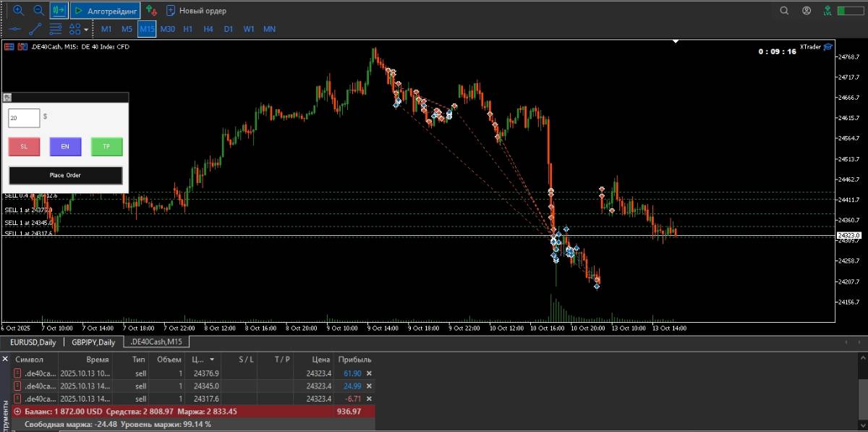Switch to GBPJPY,Daily chart tab
Viewport: 868px width, 432px height.
point(93,342)
